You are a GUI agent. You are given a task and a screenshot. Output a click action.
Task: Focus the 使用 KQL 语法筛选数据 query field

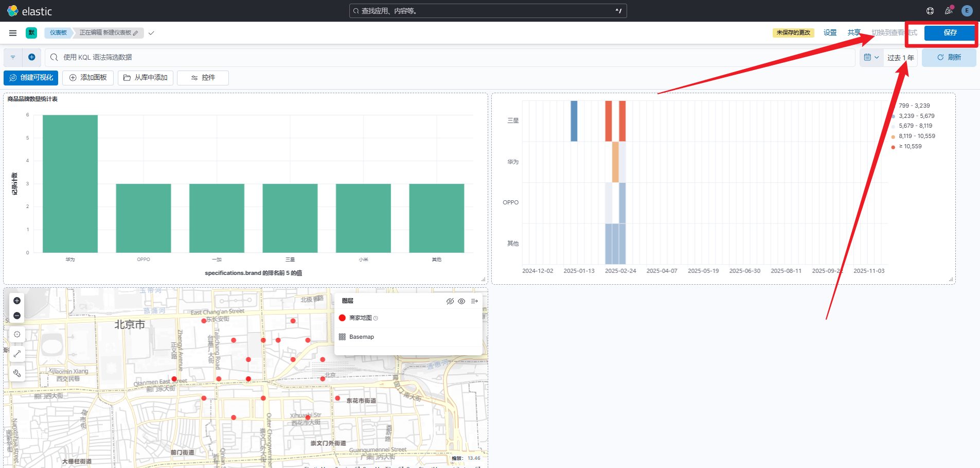click(450, 57)
